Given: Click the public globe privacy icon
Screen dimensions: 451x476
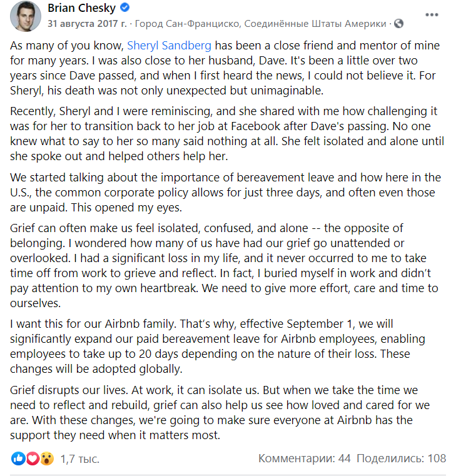Looking at the screenshot, I should click(x=398, y=23).
